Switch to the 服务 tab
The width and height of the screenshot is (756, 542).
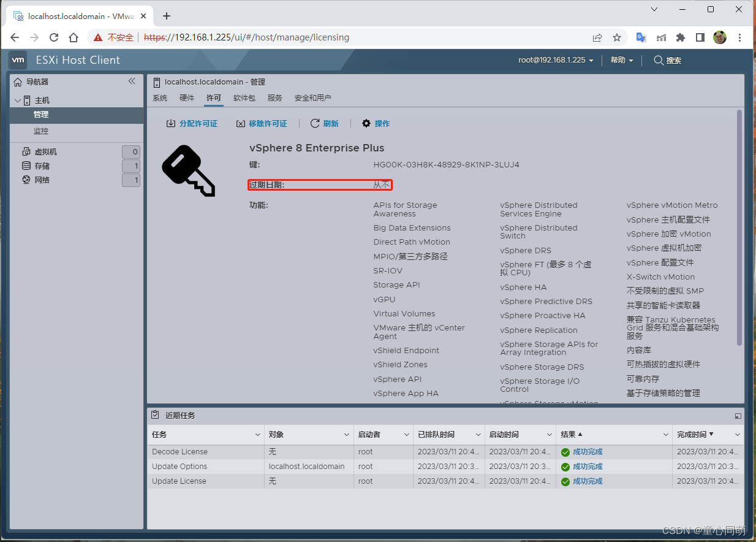(x=275, y=98)
